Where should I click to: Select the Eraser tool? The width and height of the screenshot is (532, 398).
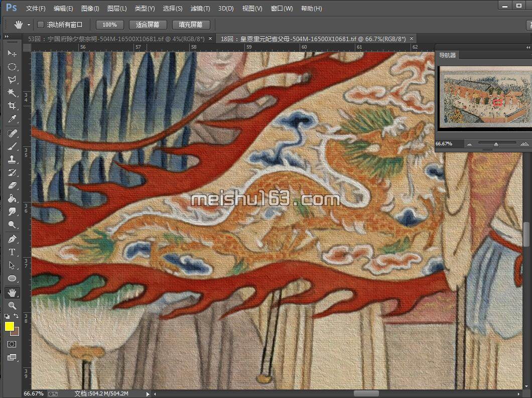[x=12, y=185]
